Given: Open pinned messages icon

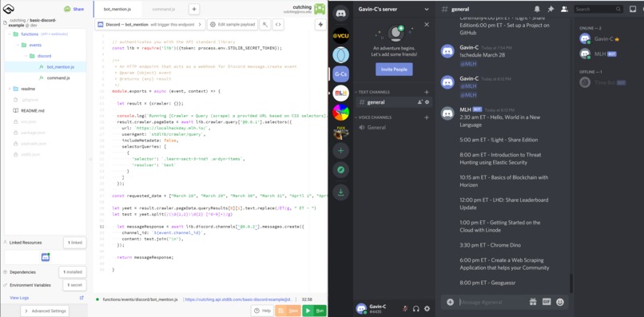Looking at the screenshot, I should pos(551,9).
